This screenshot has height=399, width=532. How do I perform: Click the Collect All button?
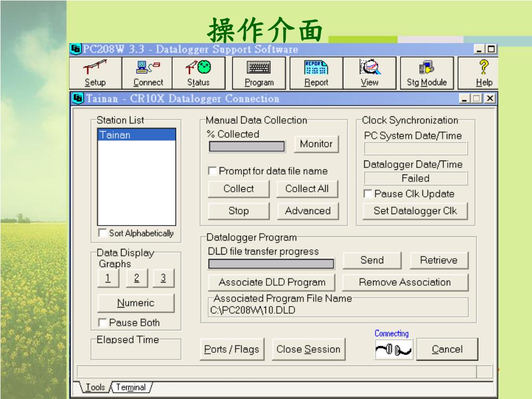click(307, 189)
